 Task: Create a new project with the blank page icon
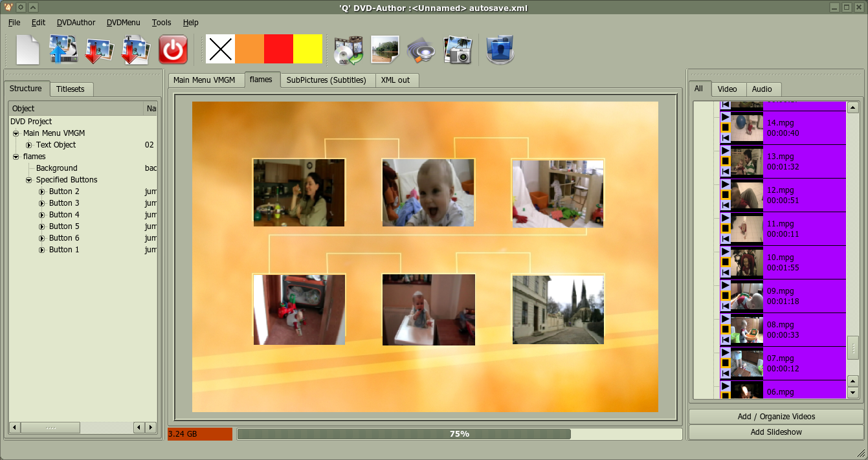[x=28, y=49]
